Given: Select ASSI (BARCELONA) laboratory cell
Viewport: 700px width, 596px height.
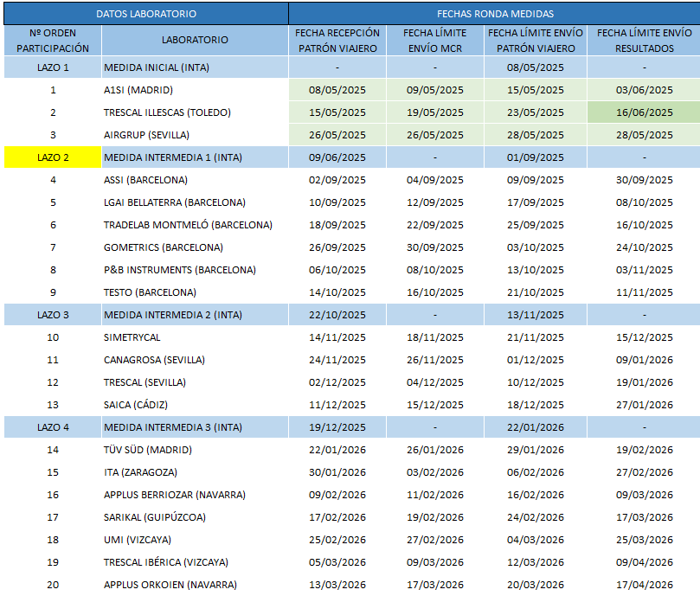Looking at the screenshot, I should [195, 180].
